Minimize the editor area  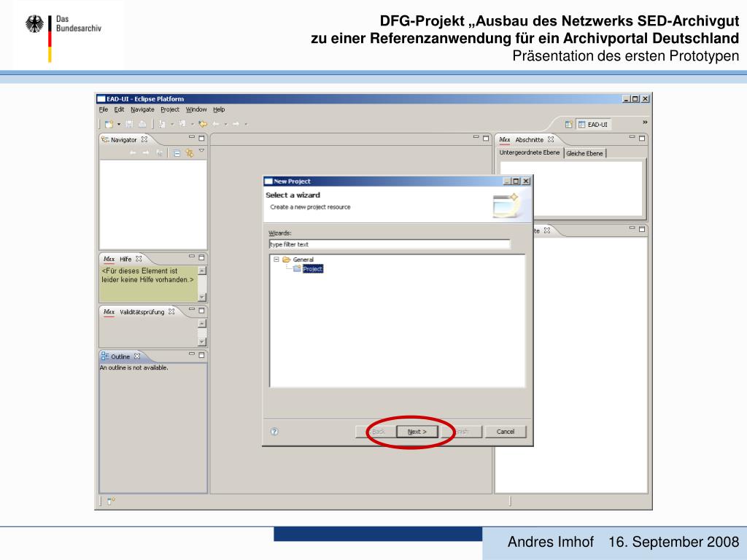coord(476,138)
